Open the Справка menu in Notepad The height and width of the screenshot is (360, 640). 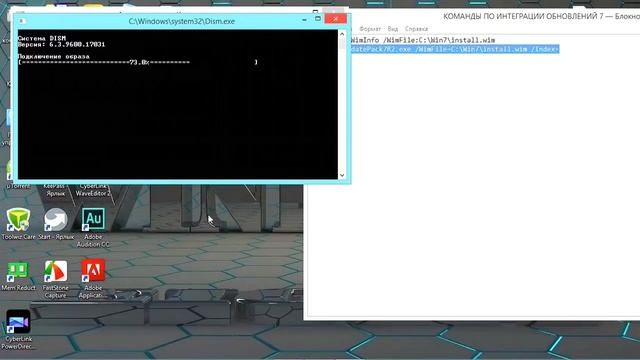tap(416, 29)
